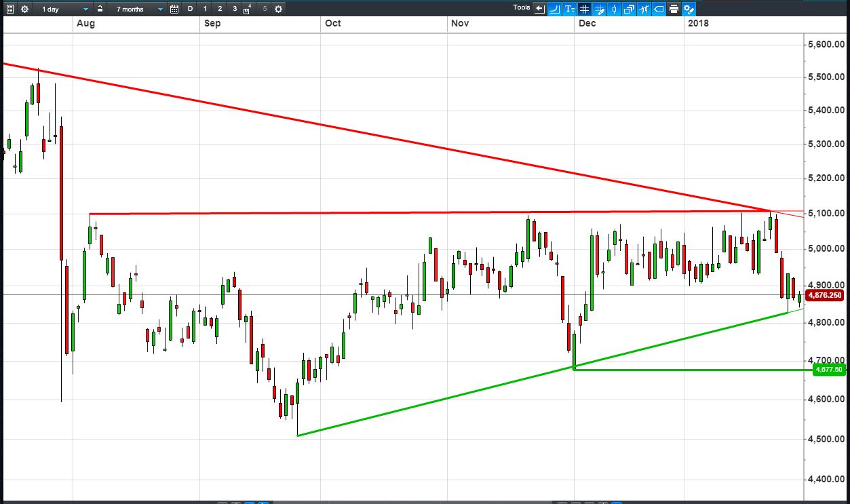Switch to saved layout 3
850x504 pixels.
coord(235,9)
